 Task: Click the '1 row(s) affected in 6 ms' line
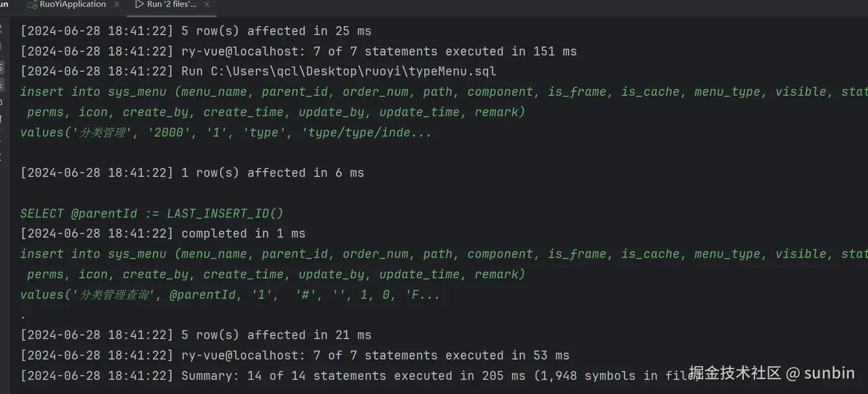pyautogui.click(x=192, y=173)
